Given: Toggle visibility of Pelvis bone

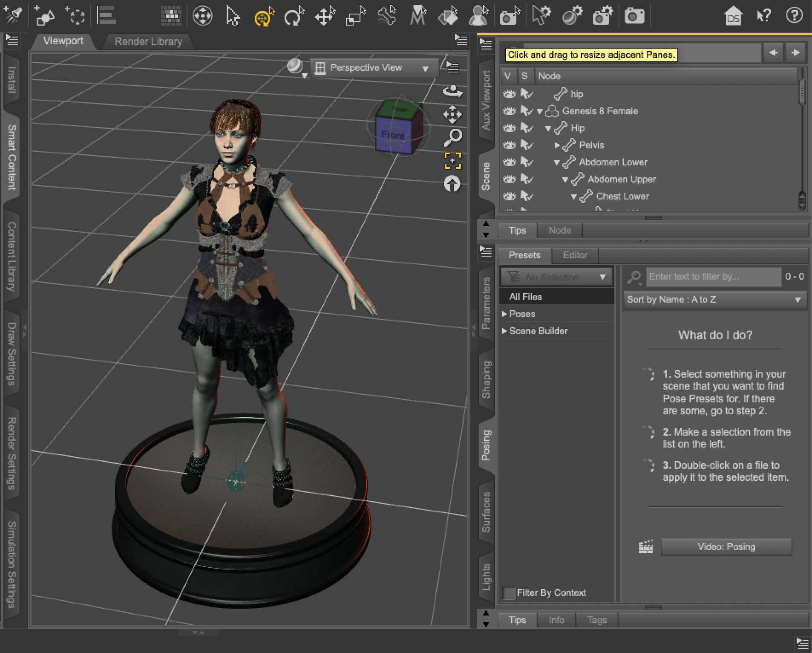Looking at the screenshot, I should [x=509, y=145].
